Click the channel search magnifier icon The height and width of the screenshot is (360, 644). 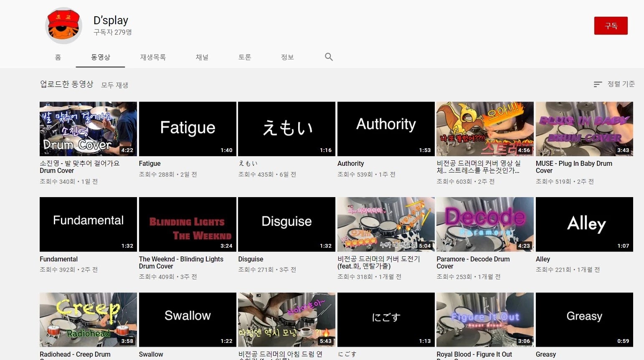click(329, 57)
